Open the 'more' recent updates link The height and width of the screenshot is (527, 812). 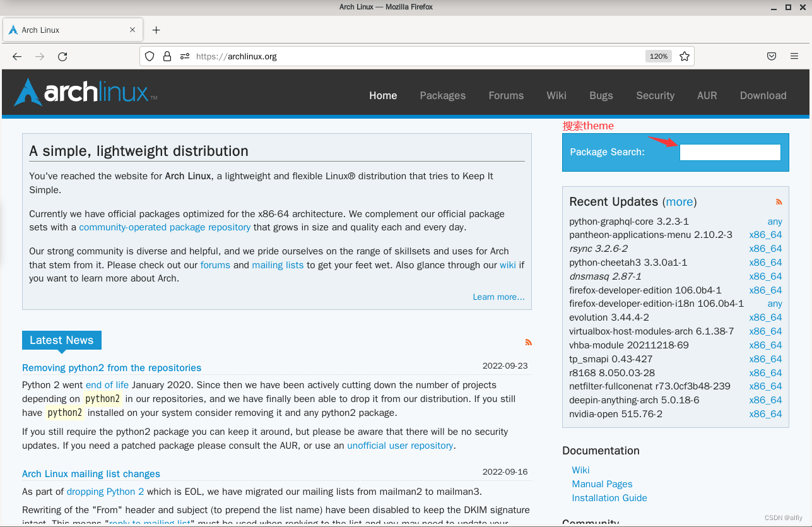(680, 202)
